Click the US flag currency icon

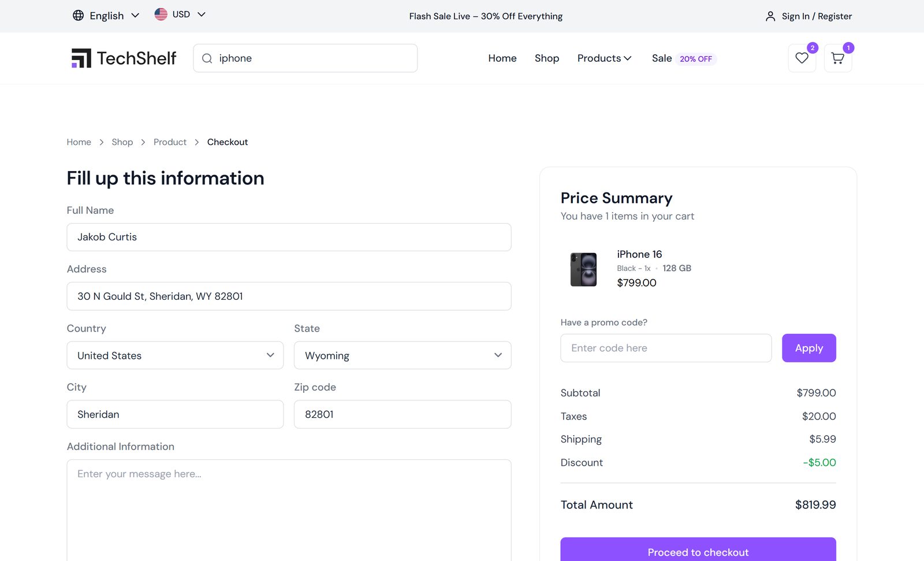(161, 14)
